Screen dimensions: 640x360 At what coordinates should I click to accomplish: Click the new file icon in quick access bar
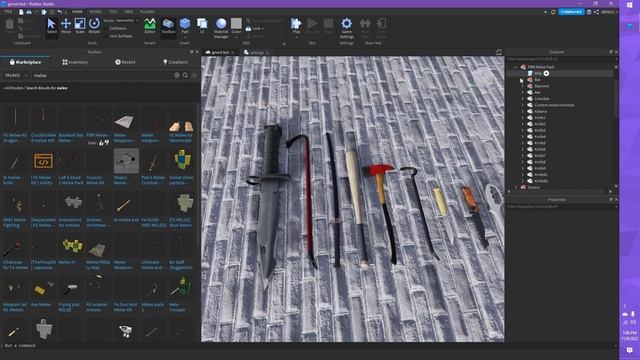tap(21, 12)
